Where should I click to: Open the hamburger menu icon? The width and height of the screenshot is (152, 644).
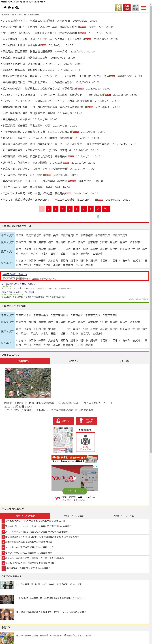coord(144,8)
